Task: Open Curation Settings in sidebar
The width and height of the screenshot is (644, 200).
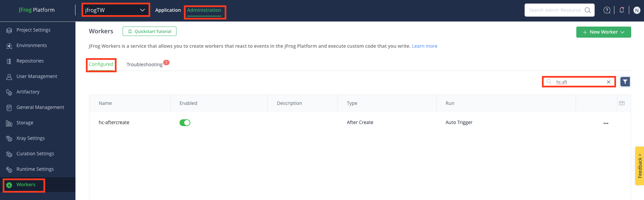Action: pos(35,154)
